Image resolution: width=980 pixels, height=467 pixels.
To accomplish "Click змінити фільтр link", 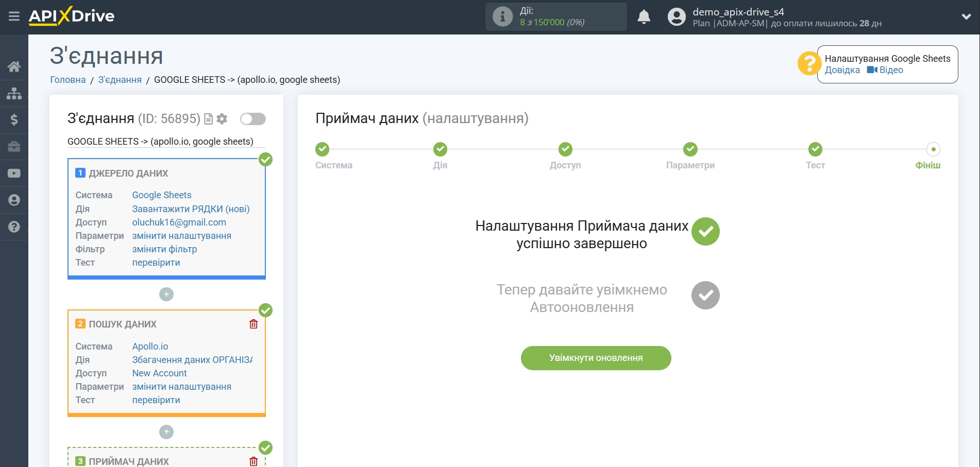I will coord(164,249).
